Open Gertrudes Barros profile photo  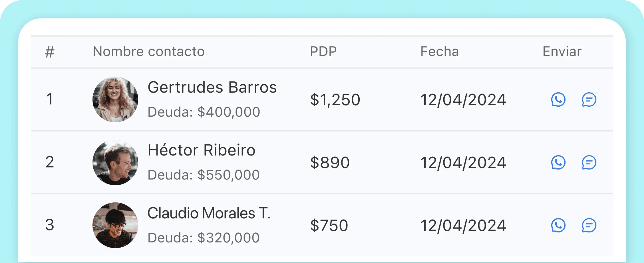115,99
